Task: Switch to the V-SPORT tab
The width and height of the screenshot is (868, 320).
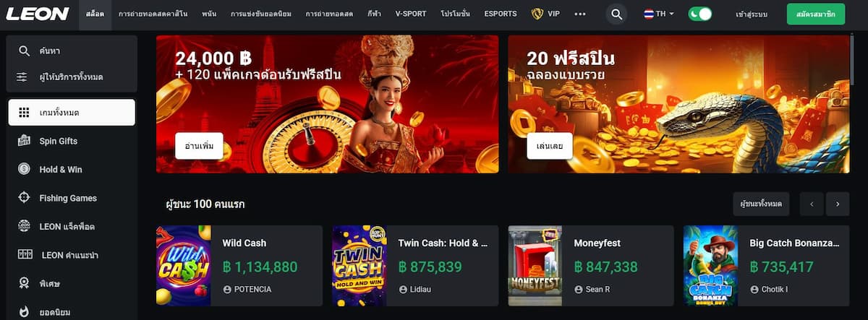Action: 411,14
